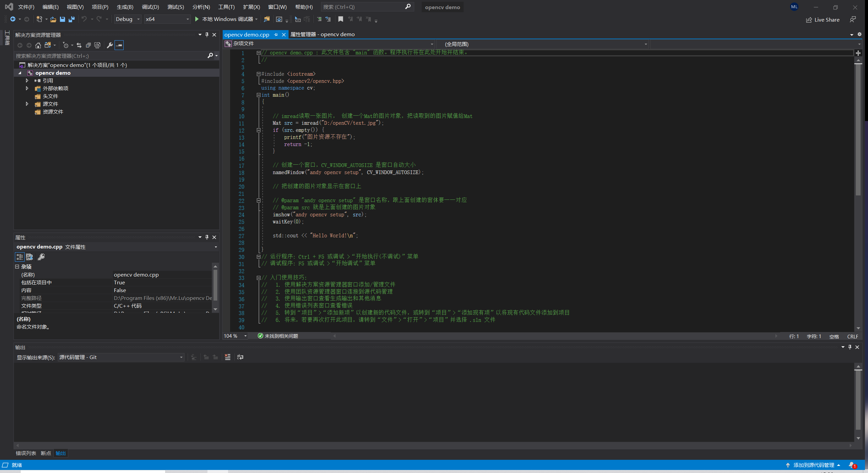Click 添加到源代码管理 in the status bar

pos(814,465)
